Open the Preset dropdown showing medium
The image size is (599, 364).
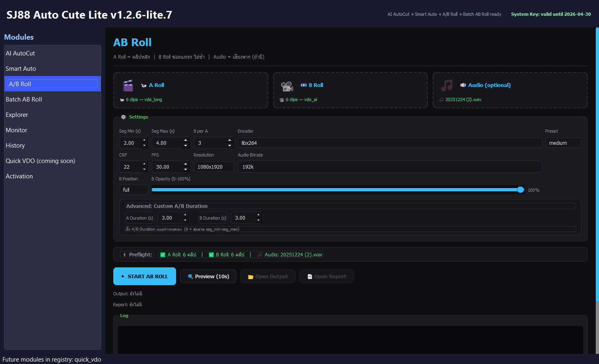(563, 143)
